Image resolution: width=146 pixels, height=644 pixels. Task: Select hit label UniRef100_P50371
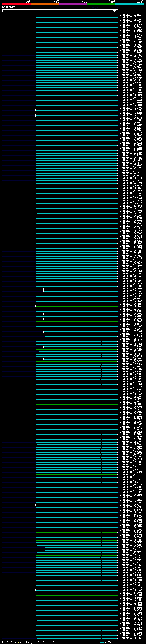click(131, 352)
